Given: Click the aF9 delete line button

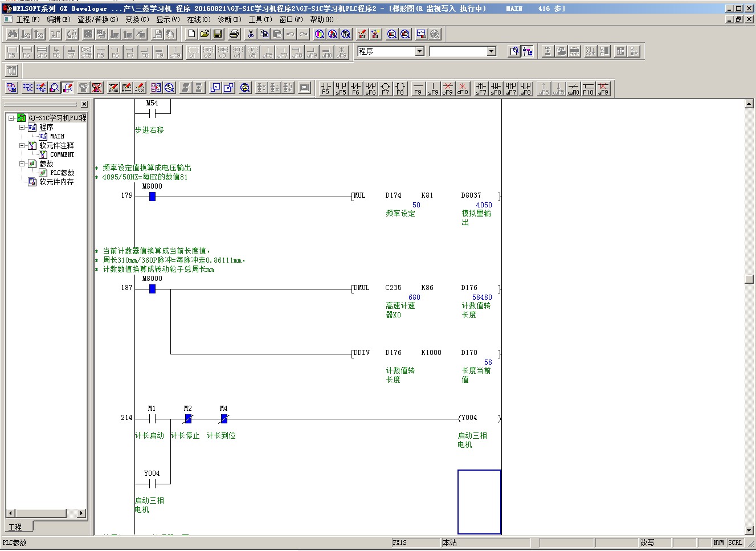Looking at the screenshot, I should (603, 88).
